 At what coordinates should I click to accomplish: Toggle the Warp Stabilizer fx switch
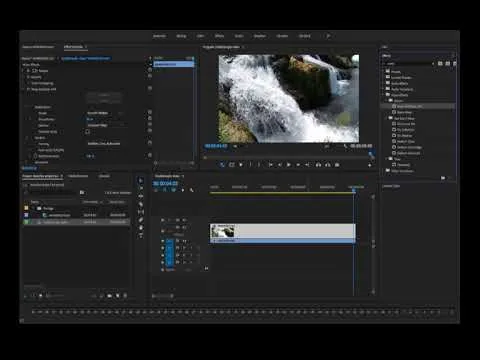(28, 89)
